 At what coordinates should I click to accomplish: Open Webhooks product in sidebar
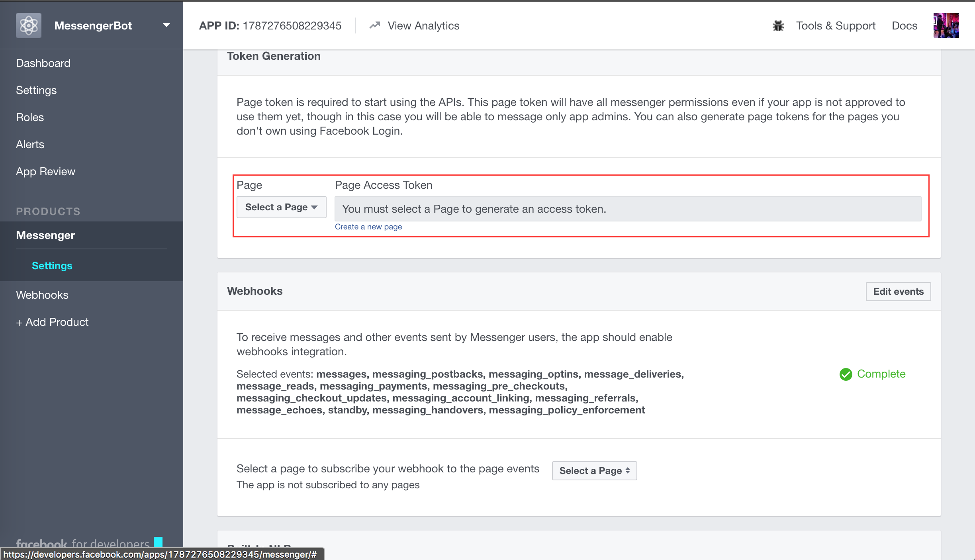[x=42, y=295]
